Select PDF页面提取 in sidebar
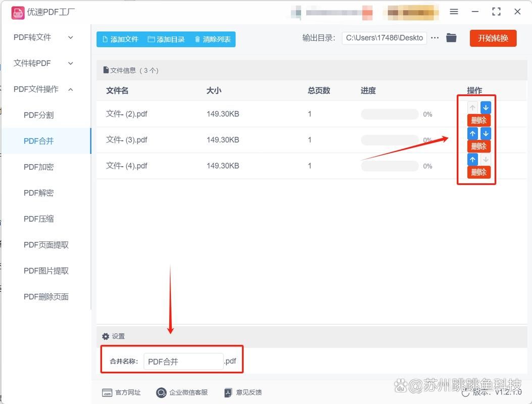 tap(46, 244)
